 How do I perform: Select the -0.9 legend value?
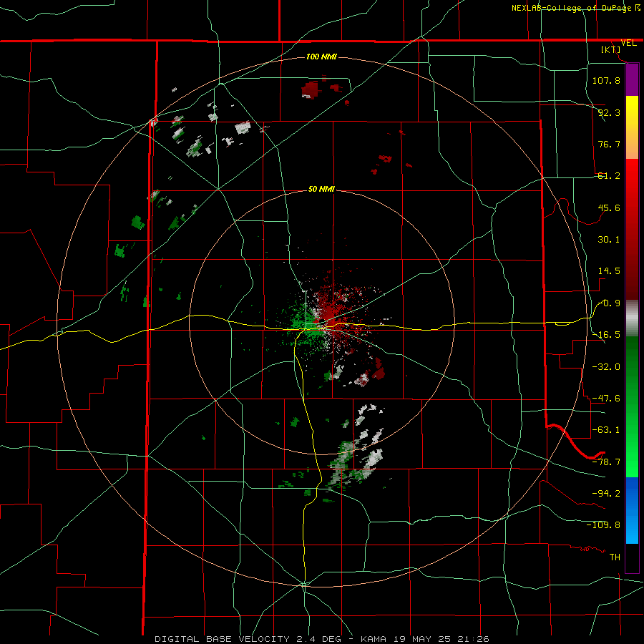click(609, 303)
